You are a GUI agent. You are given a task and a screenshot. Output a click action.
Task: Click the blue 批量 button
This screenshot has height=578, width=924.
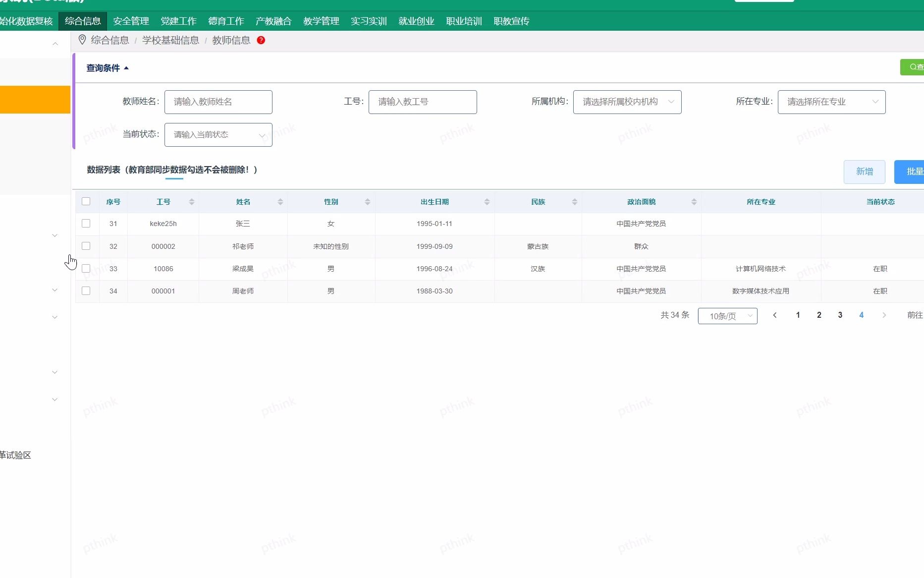click(x=910, y=172)
